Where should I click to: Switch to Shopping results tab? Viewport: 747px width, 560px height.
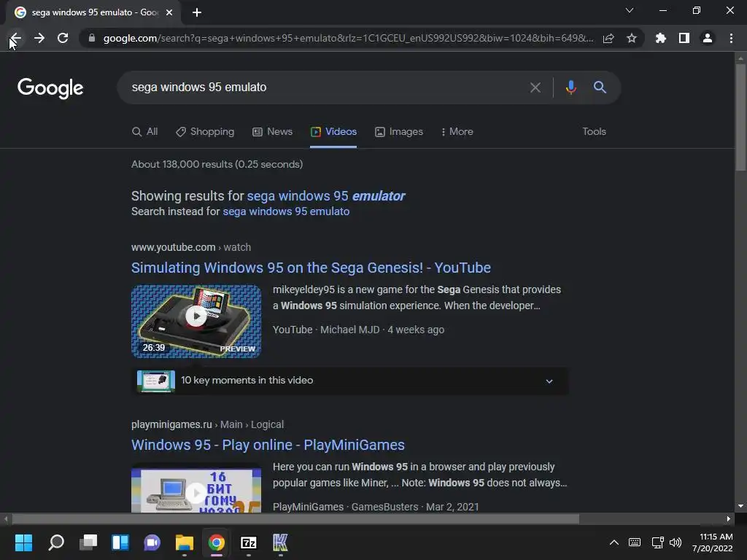pos(205,132)
